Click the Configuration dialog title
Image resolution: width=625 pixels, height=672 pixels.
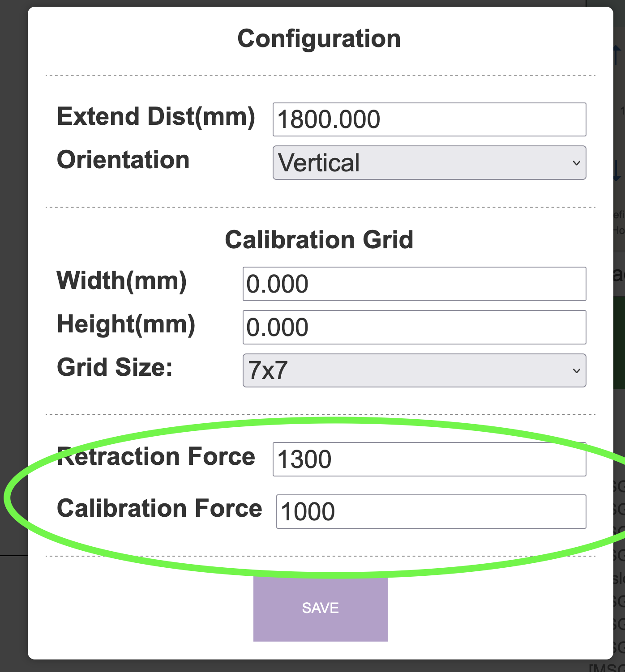tap(319, 38)
